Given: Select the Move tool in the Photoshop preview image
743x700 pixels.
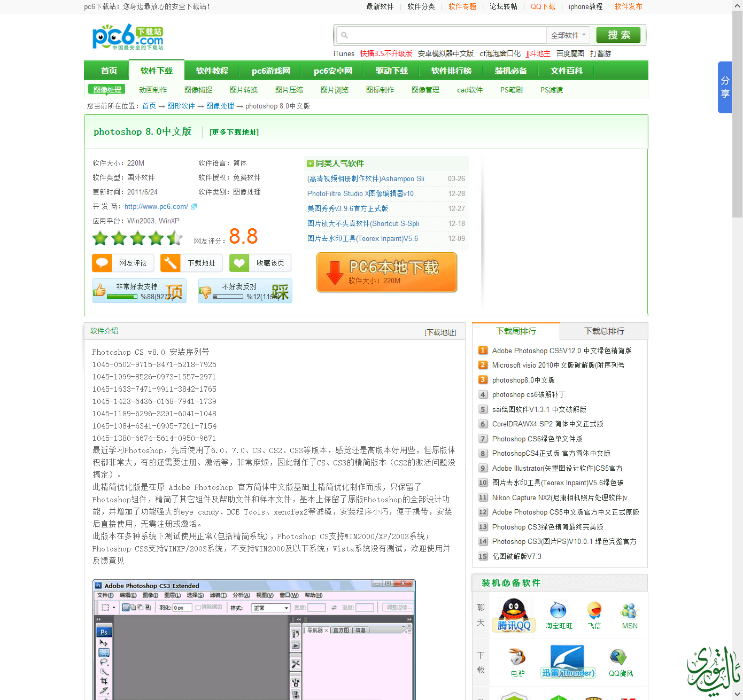Looking at the screenshot, I should (x=104, y=643).
